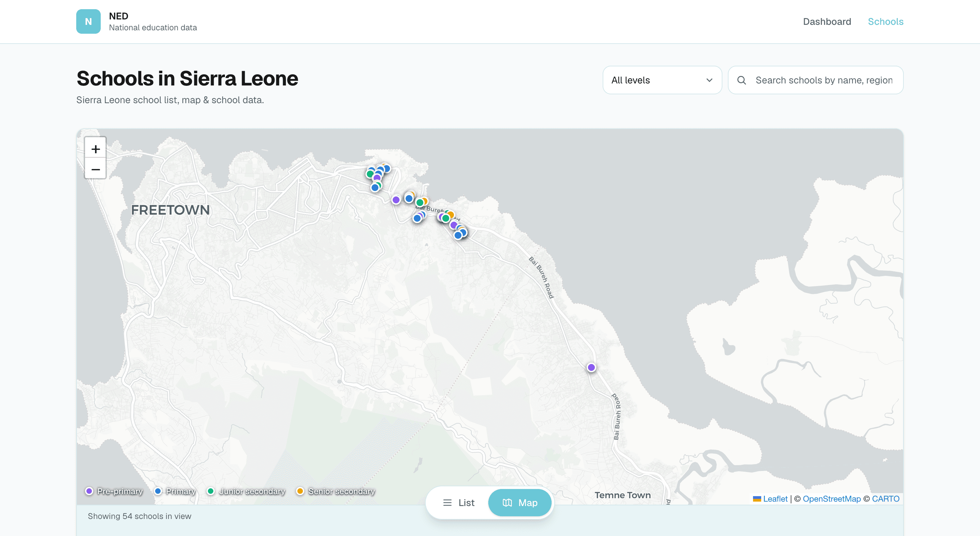
Task: Open the All levels dropdown
Action: pos(662,80)
